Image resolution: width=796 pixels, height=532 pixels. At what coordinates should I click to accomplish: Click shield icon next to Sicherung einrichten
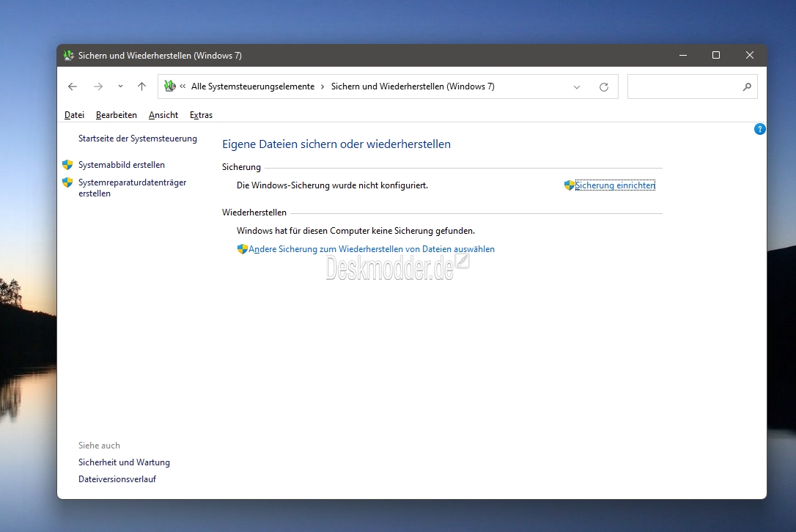coord(569,185)
